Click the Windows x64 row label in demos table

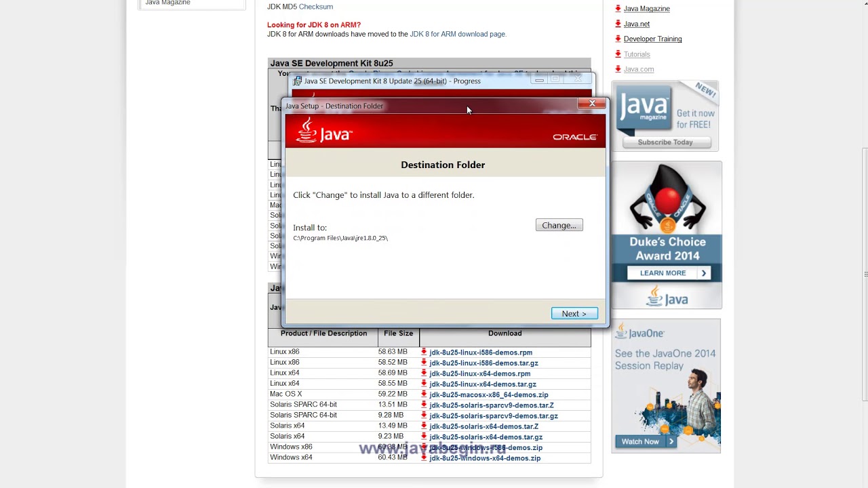(x=291, y=457)
